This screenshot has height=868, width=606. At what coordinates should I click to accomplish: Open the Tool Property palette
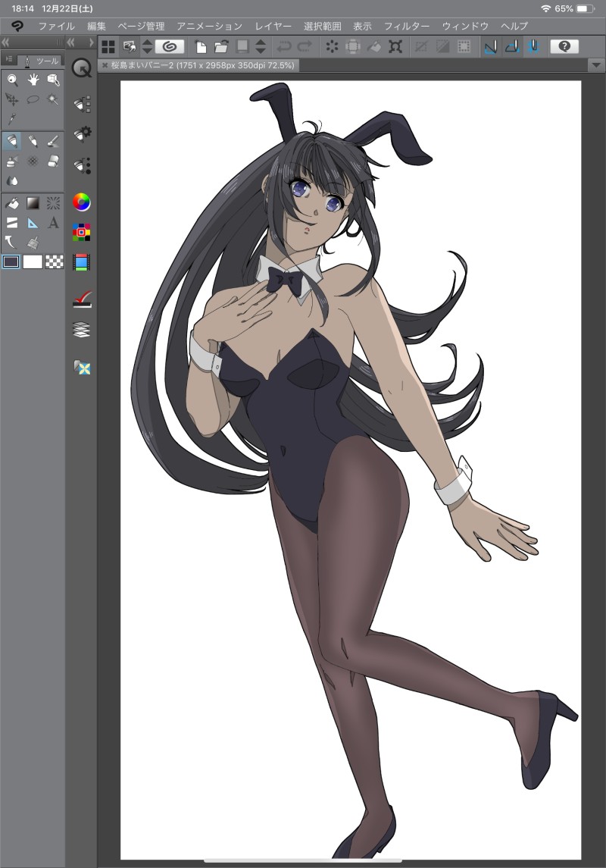[82, 134]
